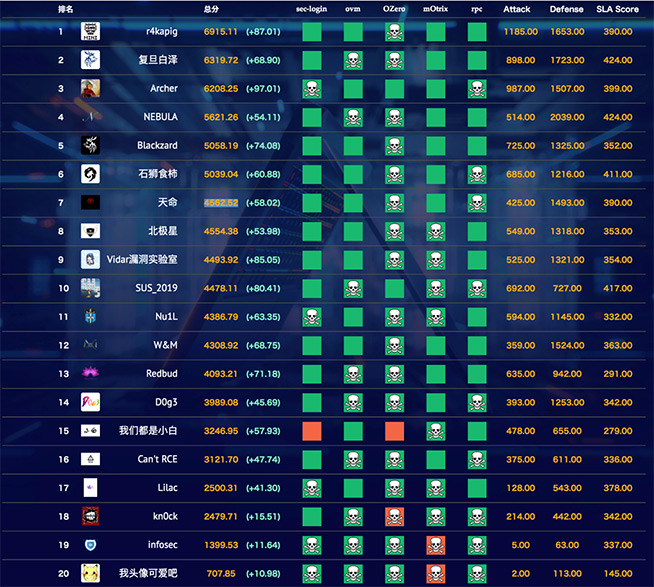This screenshot has width=654, height=587.
Task: Click NEBULA's ovm skull icon
Action: 353,117
